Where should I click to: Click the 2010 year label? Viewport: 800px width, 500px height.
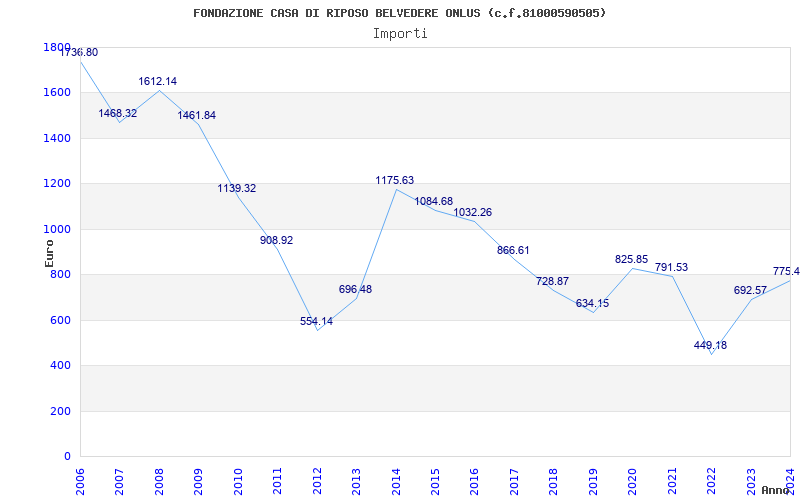coord(238,481)
